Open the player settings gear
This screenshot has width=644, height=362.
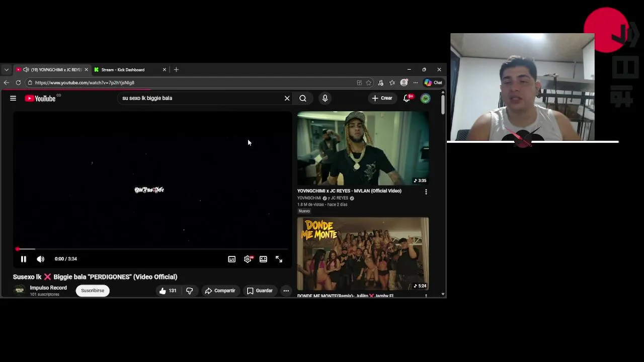(248, 259)
